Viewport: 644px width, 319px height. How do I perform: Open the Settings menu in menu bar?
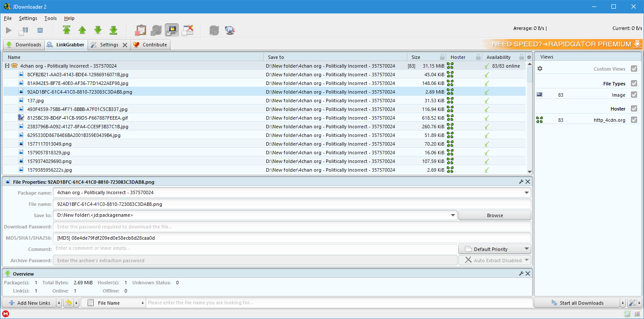(x=28, y=18)
